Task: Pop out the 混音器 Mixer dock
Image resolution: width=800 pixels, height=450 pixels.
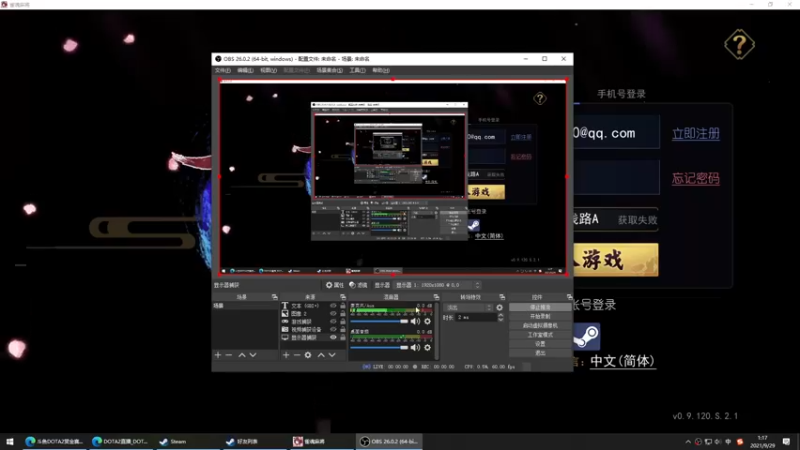Action: click(x=436, y=297)
